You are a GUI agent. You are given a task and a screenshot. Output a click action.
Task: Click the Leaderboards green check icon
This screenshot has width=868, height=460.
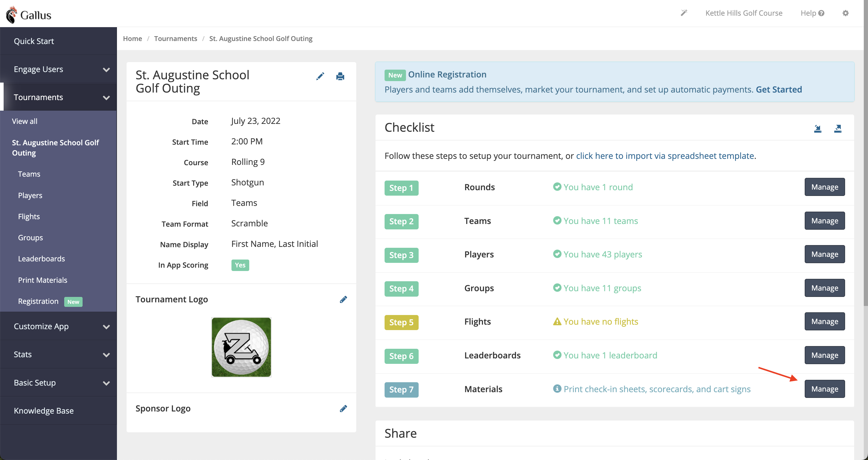click(557, 355)
